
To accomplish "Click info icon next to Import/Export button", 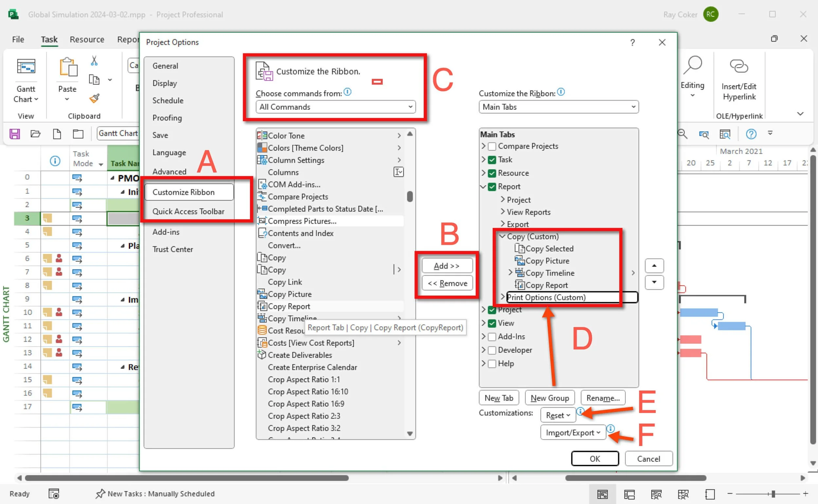I will [610, 429].
